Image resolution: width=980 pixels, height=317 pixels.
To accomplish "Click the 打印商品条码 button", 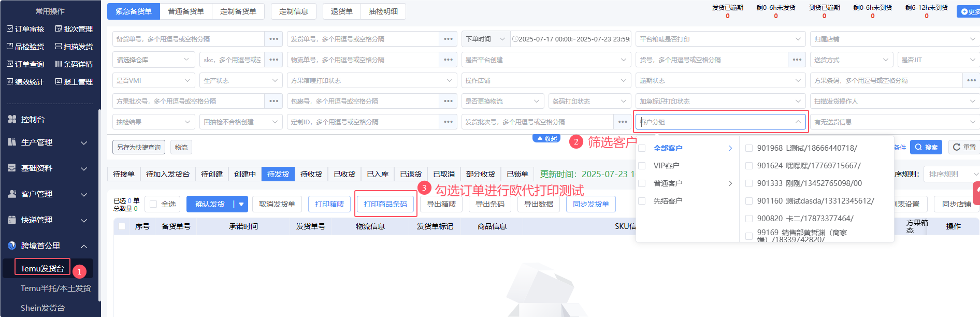I will pos(385,204).
